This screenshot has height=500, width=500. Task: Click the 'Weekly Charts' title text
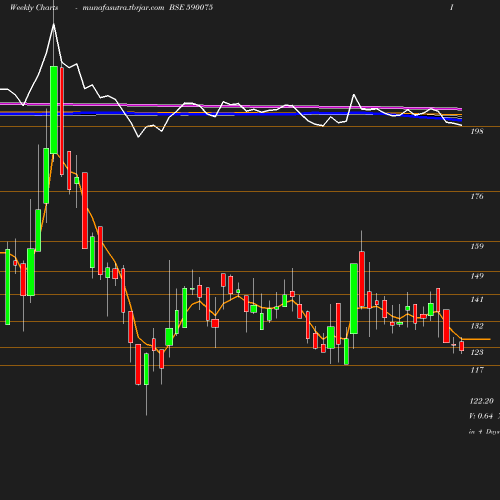(34, 8)
